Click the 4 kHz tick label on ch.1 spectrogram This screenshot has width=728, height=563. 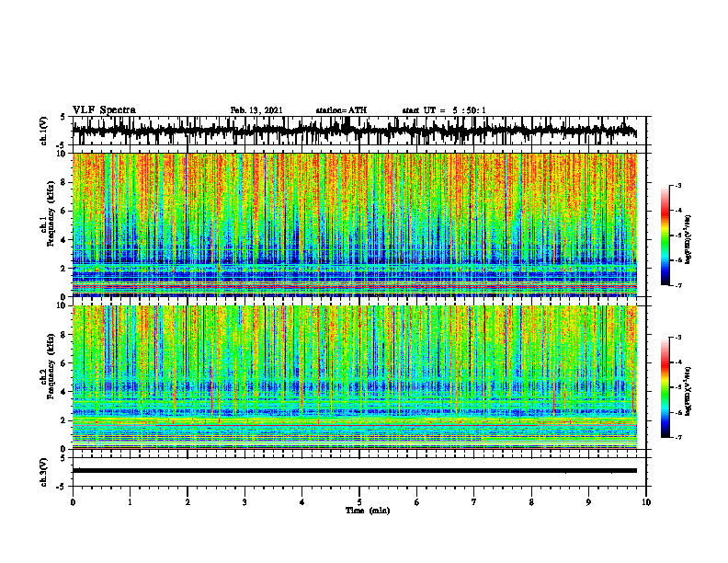[x=64, y=240]
